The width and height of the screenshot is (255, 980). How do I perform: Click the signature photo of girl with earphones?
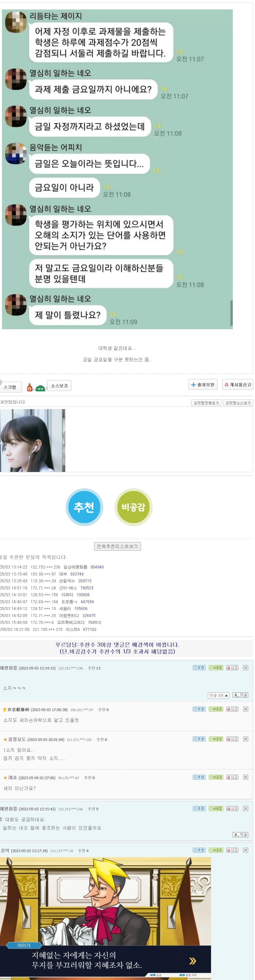coord(32,440)
